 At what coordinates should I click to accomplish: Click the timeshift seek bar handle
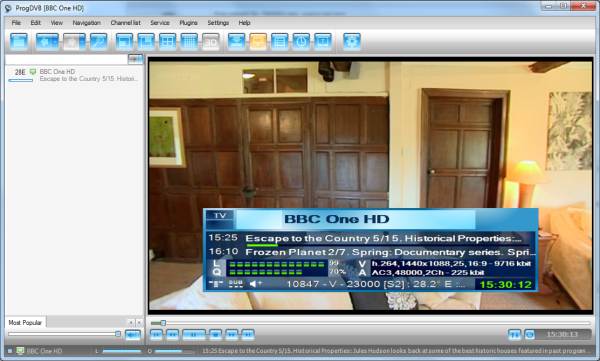coord(163,323)
